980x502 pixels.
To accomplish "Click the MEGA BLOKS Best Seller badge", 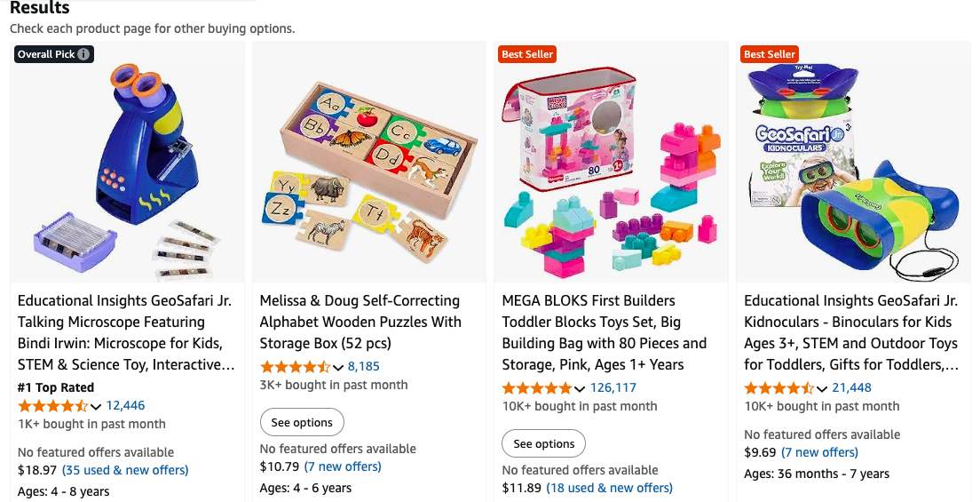I will click(x=527, y=54).
